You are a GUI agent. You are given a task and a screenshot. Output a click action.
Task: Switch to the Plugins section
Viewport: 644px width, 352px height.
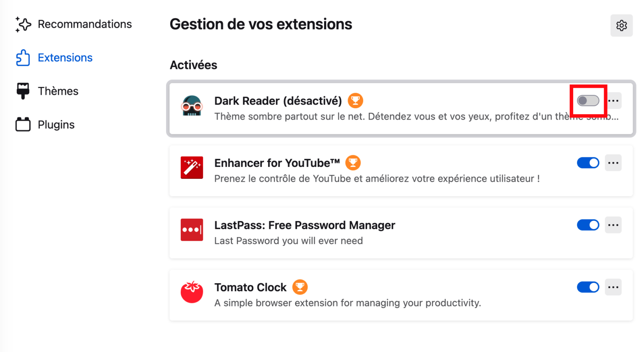coord(56,124)
